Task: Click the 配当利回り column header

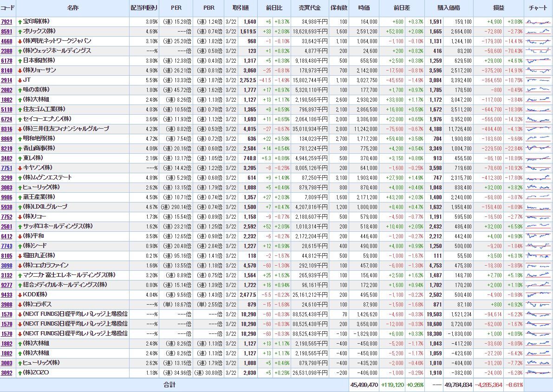Action: [x=145, y=8]
